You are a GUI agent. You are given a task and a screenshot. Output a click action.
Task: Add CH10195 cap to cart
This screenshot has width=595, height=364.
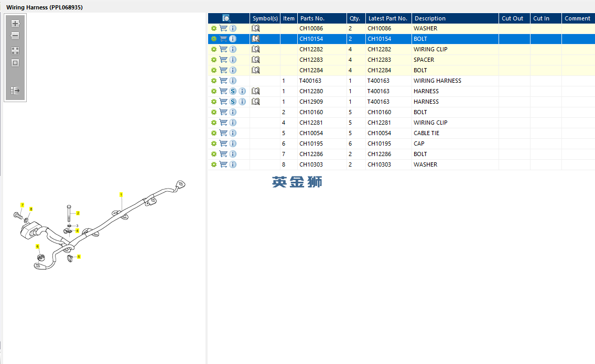pyautogui.click(x=223, y=144)
